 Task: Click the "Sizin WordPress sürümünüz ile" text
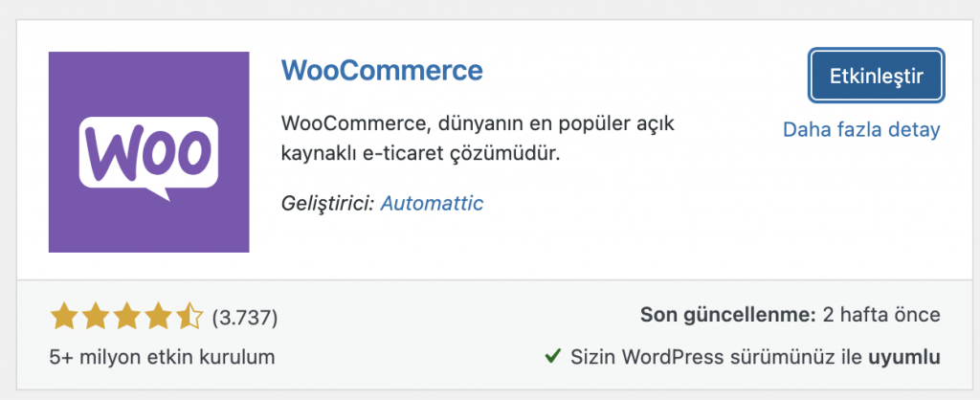click(x=716, y=357)
